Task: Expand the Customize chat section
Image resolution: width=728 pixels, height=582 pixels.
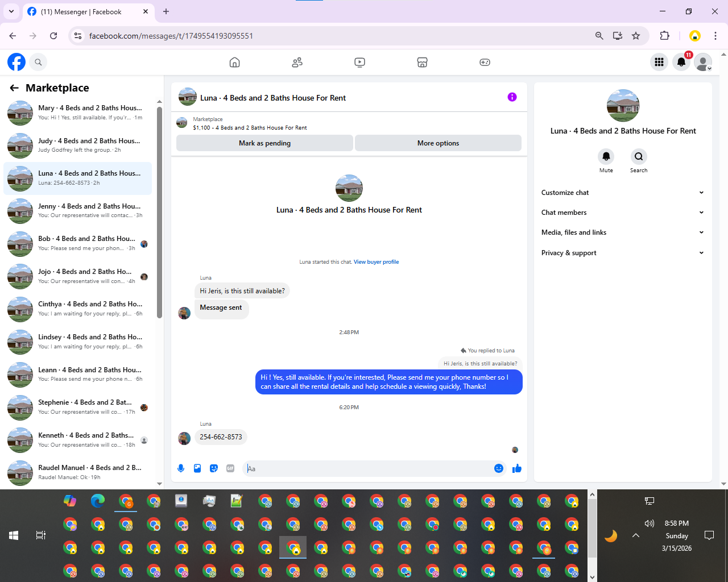Action: coord(623,193)
